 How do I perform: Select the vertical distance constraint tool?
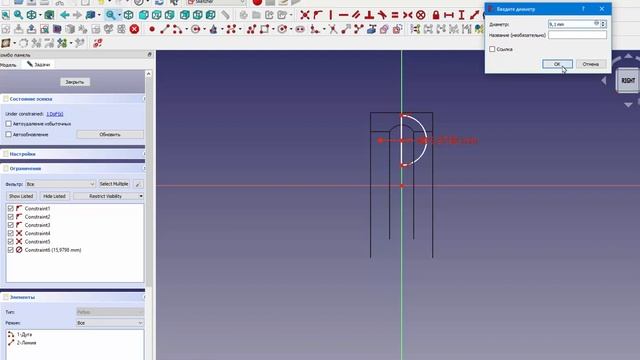[x=462, y=15]
